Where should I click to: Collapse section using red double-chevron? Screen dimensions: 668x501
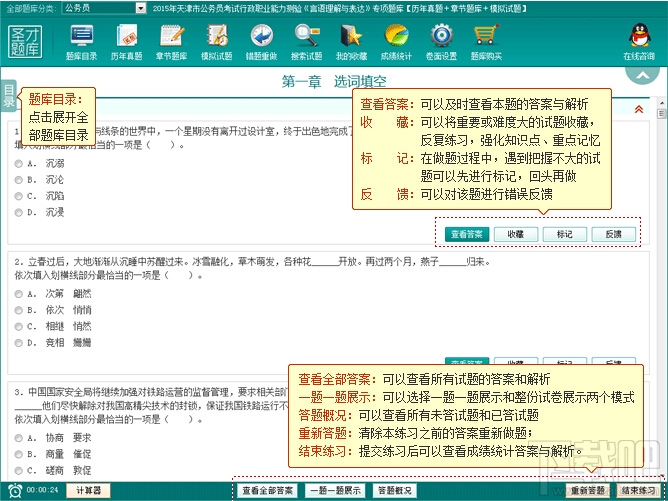click(x=639, y=109)
